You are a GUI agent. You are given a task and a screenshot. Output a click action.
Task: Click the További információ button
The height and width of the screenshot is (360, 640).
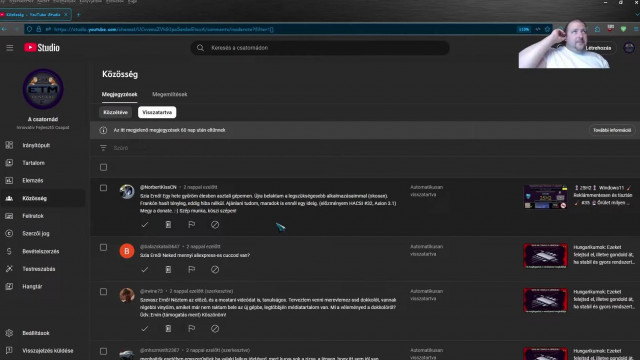click(x=612, y=130)
